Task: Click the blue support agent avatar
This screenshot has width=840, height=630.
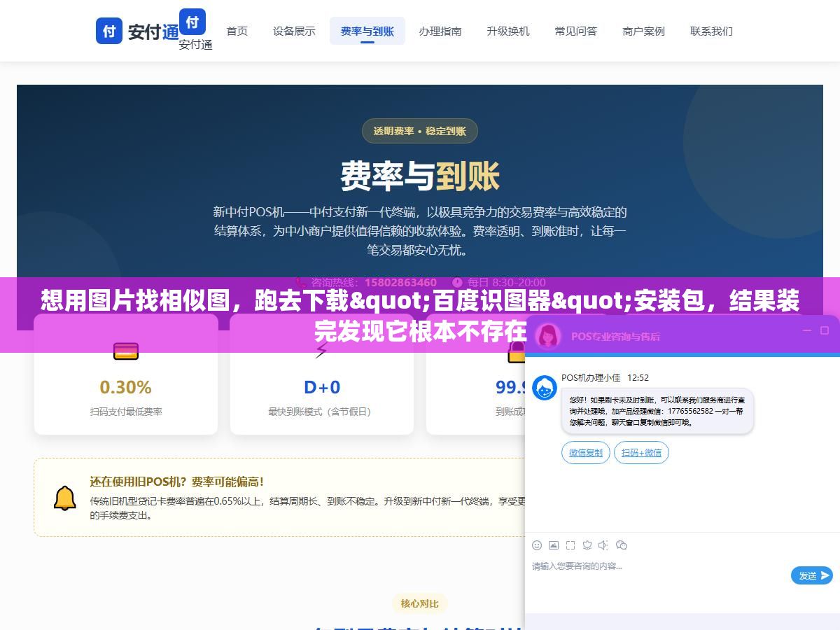Action: (x=545, y=388)
